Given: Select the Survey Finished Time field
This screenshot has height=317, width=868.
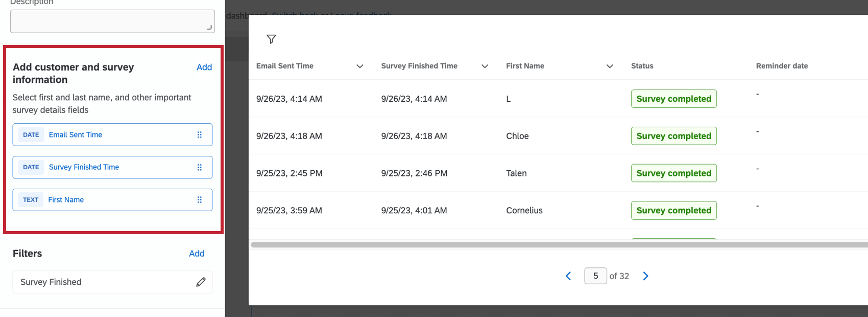Looking at the screenshot, I should coord(84,167).
